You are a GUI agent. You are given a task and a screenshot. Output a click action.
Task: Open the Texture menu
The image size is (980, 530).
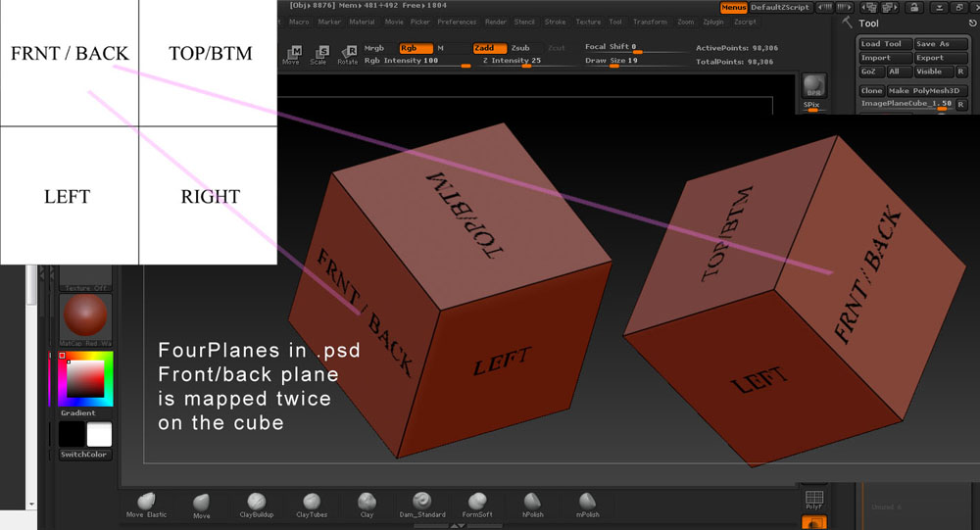pyautogui.click(x=588, y=22)
